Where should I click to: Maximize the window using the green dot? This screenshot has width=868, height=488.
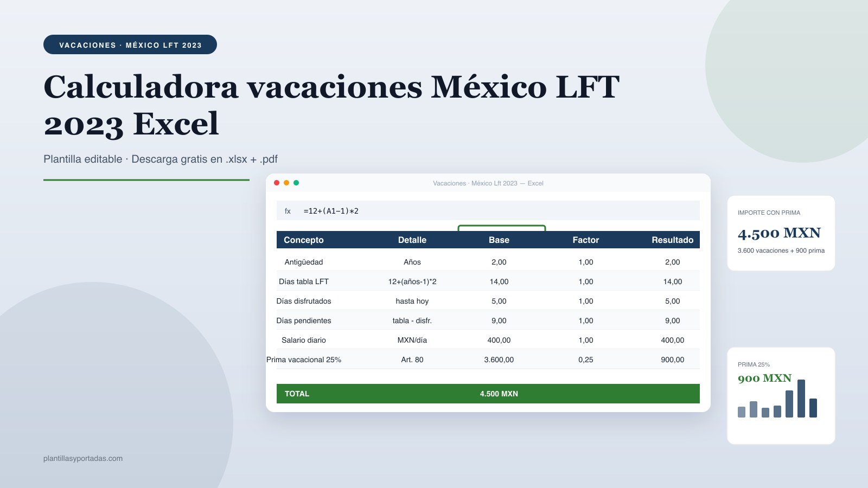pyautogui.click(x=296, y=183)
